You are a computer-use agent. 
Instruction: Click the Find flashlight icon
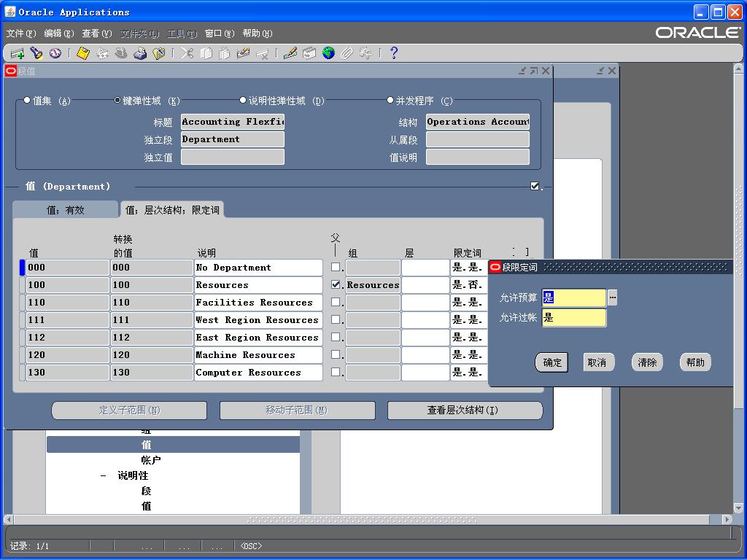click(x=36, y=52)
